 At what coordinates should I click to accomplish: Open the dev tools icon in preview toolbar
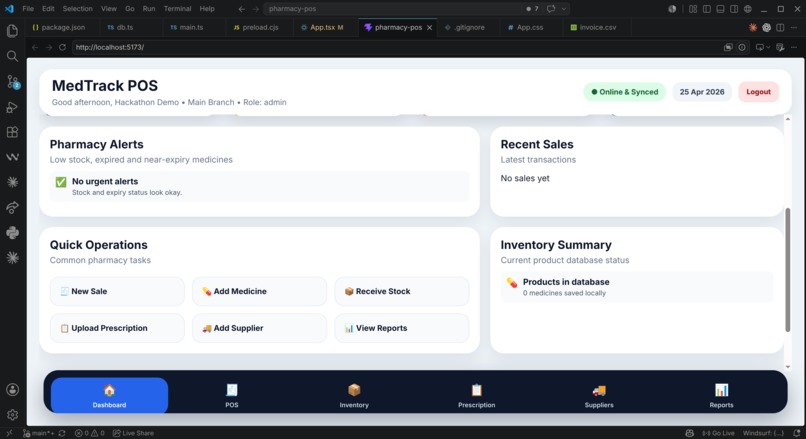(x=780, y=47)
